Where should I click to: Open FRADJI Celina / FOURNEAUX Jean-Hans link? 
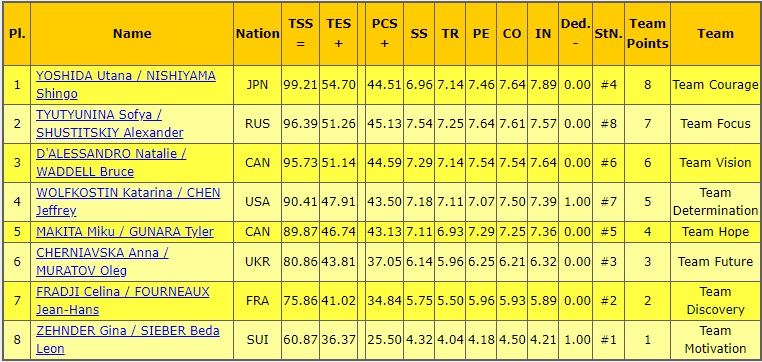point(123,300)
